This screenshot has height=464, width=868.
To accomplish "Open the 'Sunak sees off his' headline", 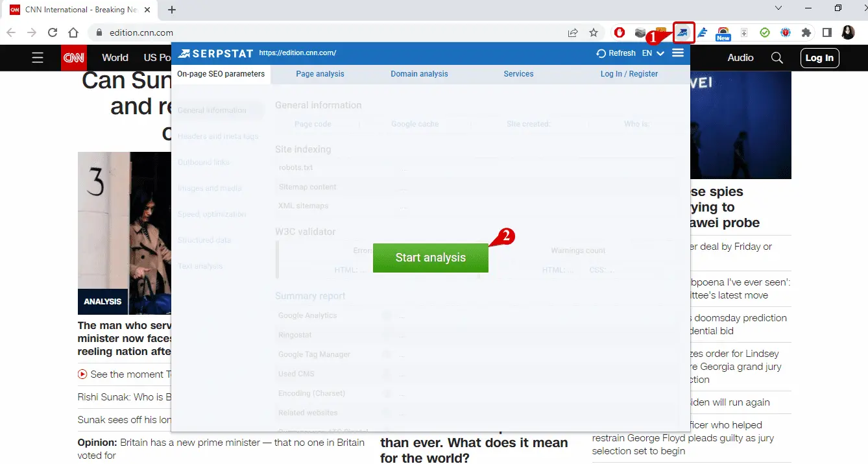I will tap(125, 420).
